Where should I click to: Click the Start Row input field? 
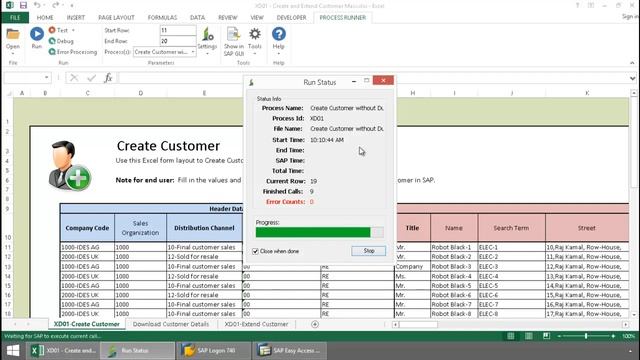pos(178,30)
